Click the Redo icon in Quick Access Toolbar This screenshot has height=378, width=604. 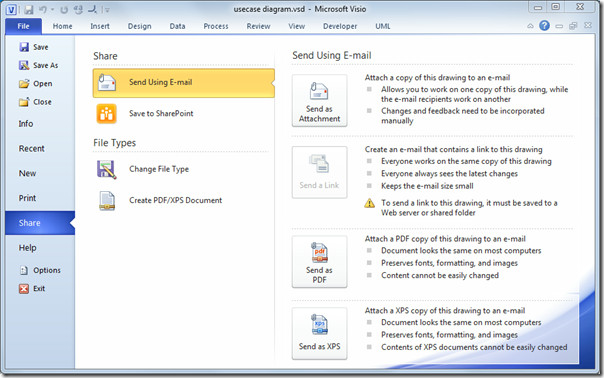pyautogui.click(x=64, y=10)
